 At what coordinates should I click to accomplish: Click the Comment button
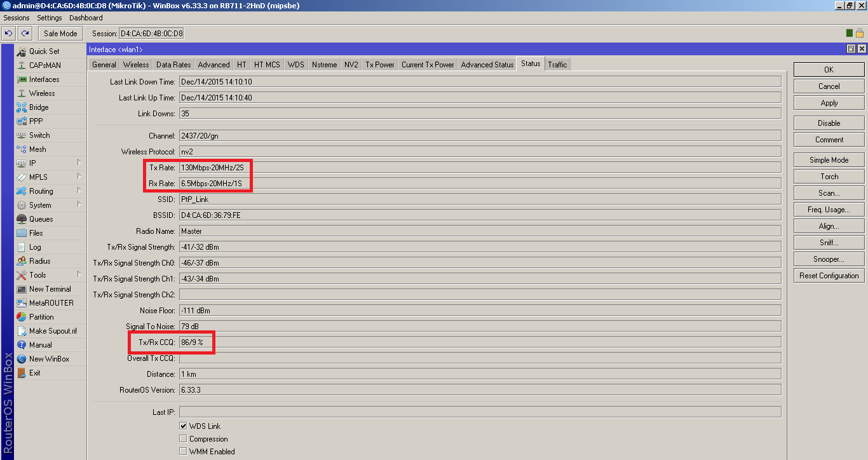click(829, 140)
